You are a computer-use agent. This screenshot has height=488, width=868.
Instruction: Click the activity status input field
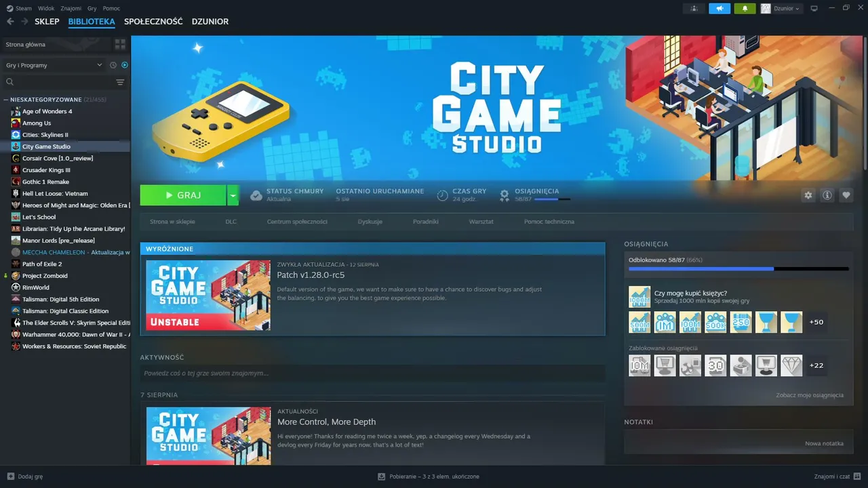pos(372,373)
